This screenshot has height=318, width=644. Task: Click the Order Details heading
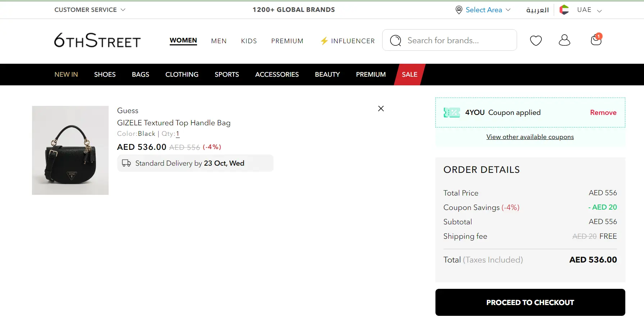point(481,170)
